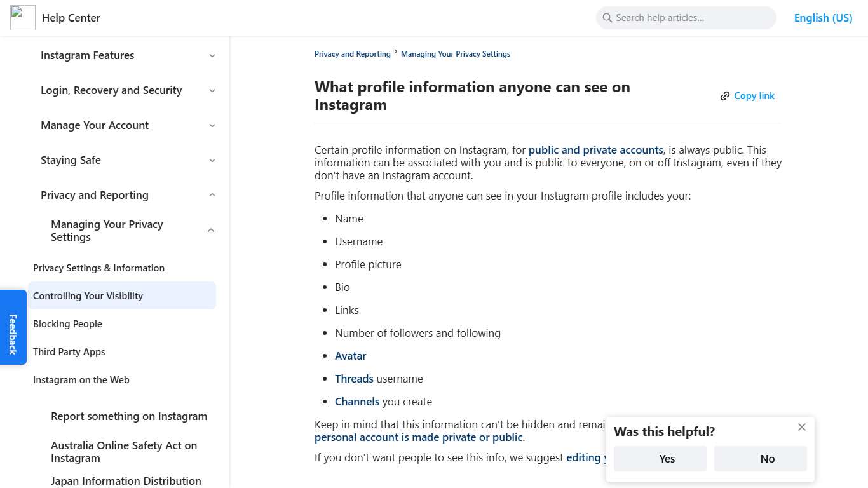Click the Copy link icon

(725, 95)
